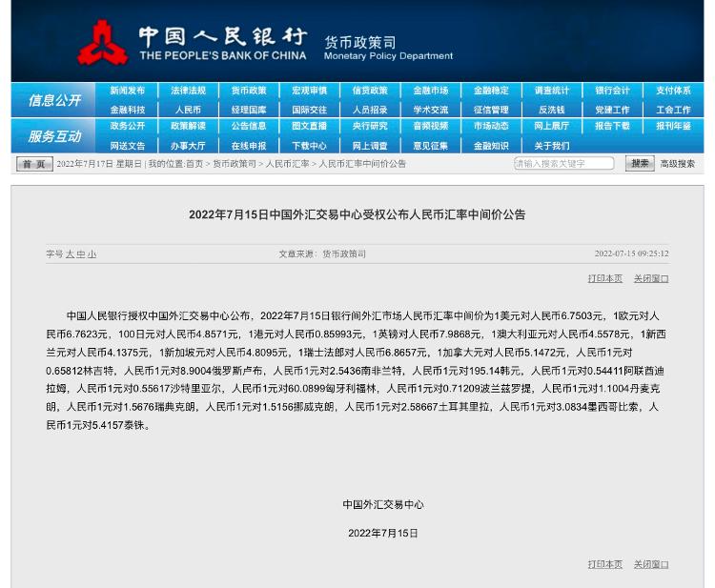
Task: Click the top 打印本页 print link
Action: (604, 278)
